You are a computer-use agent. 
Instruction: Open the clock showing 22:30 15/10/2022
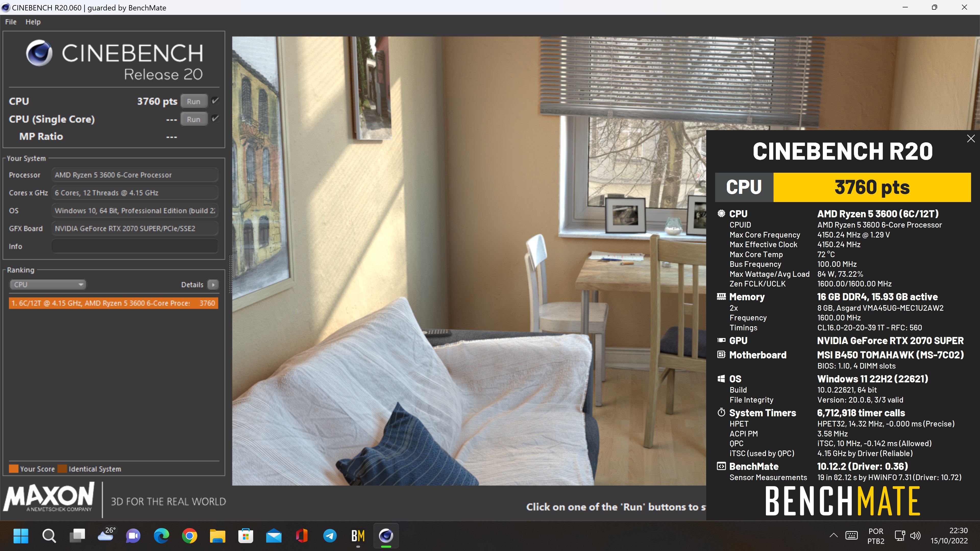pyautogui.click(x=949, y=536)
